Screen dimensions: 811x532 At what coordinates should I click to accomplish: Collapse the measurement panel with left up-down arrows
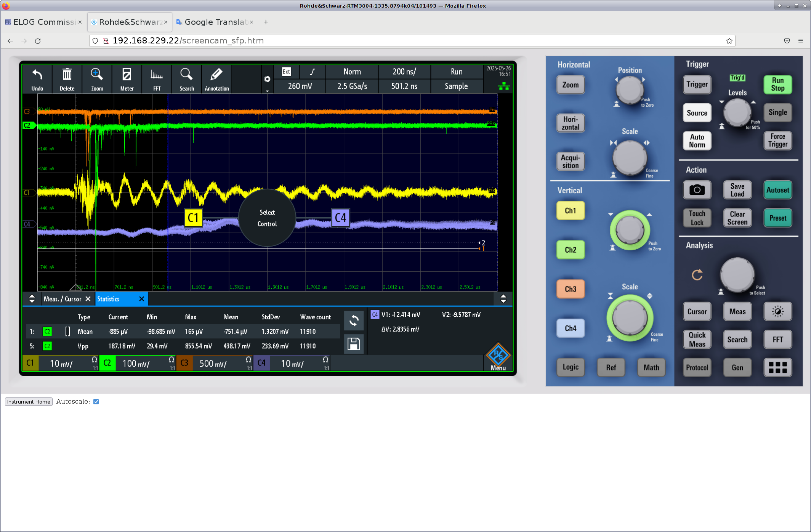[x=32, y=299]
